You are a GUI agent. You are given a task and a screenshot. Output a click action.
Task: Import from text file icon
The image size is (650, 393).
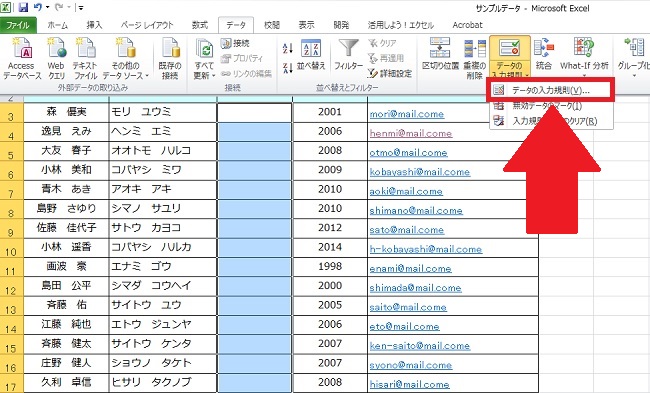(85, 59)
